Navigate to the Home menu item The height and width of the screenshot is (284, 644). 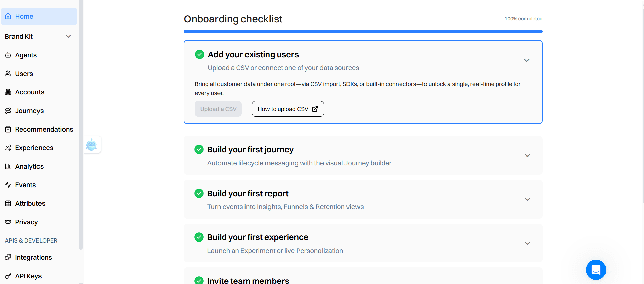[x=24, y=16]
